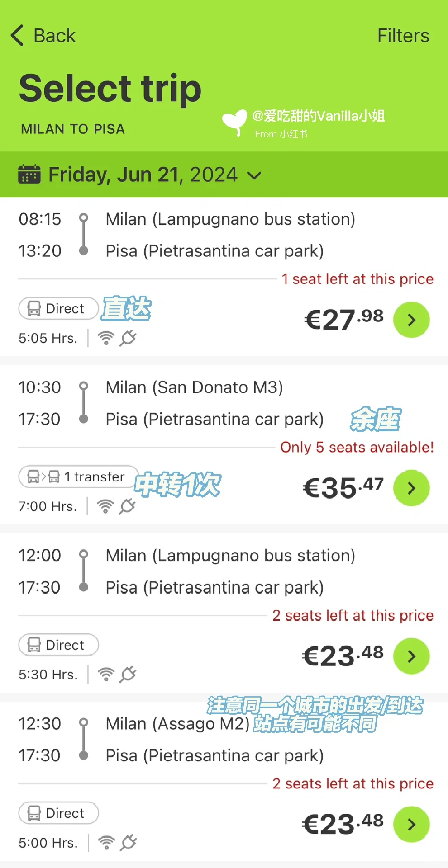Tap the 08:15 Lampugnano bus station departure
The width and height of the screenshot is (448, 868).
(230, 219)
